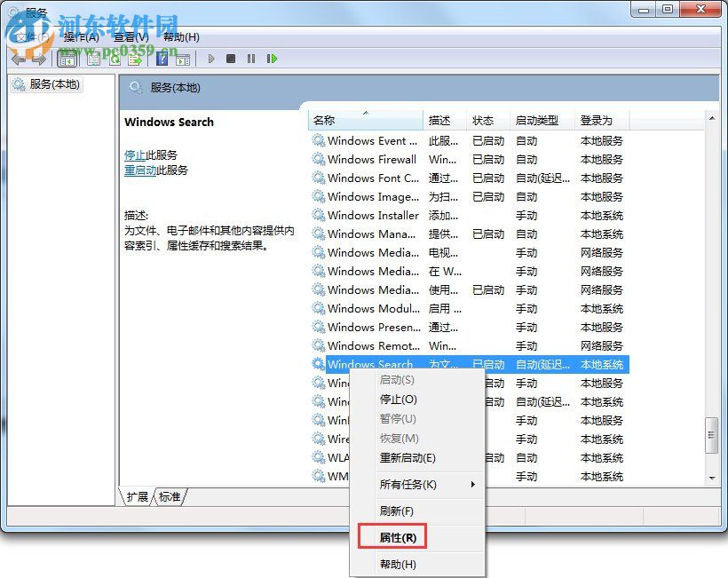The width and height of the screenshot is (728, 578).
Task: Click the start service play icon
Action: pos(211,59)
